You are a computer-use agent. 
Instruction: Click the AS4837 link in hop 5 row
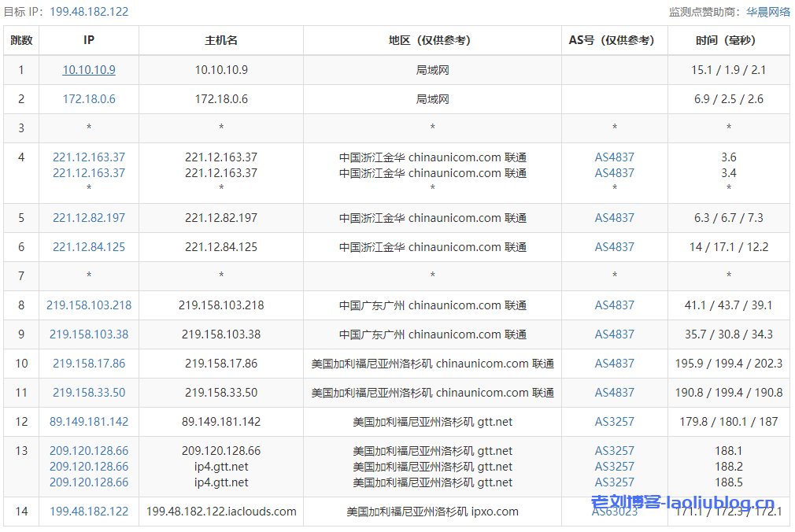tap(614, 218)
